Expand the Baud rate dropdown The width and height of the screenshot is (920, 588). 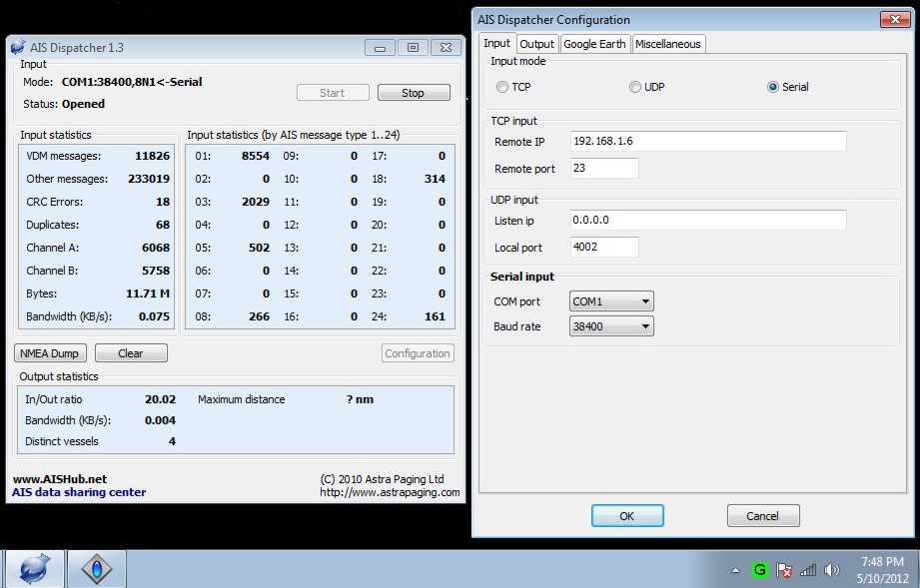[x=645, y=326]
